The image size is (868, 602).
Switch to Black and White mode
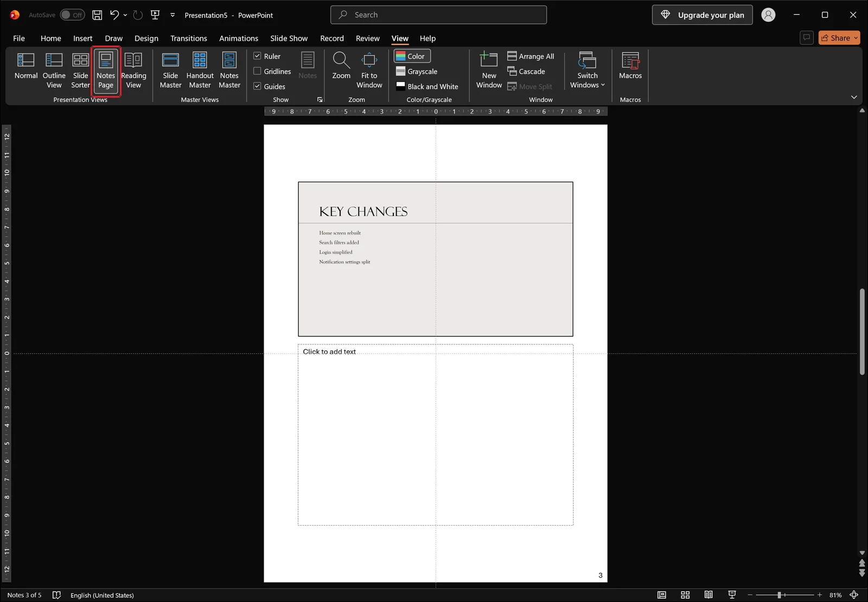(x=427, y=87)
